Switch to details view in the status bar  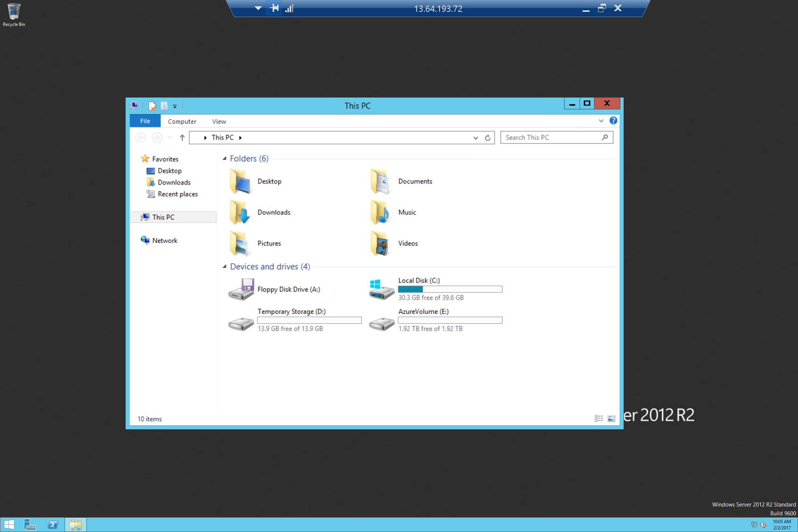598,418
